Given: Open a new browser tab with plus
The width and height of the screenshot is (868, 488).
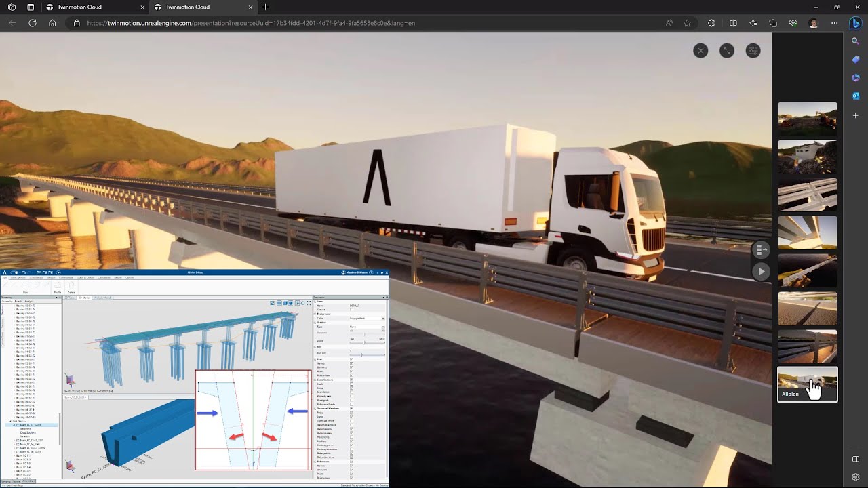Looking at the screenshot, I should pos(265,7).
